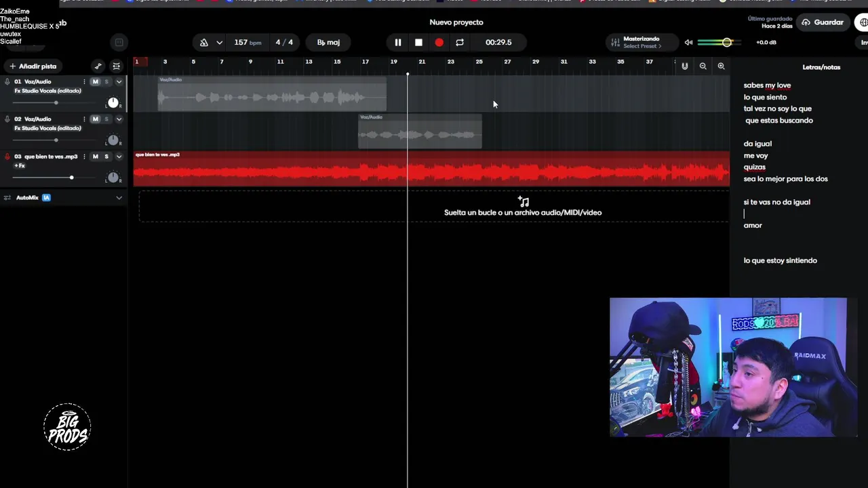Toggle snap-to-grid magnet
Viewport: 868px width, 488px height.
coord(685,66)
